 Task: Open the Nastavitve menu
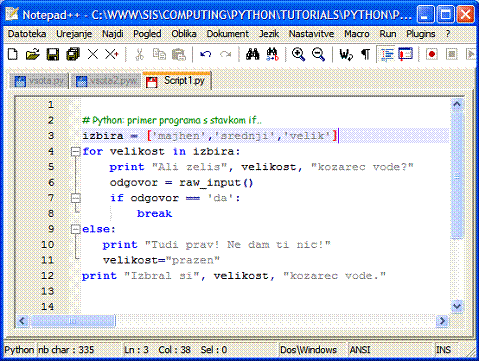[311, 34]
